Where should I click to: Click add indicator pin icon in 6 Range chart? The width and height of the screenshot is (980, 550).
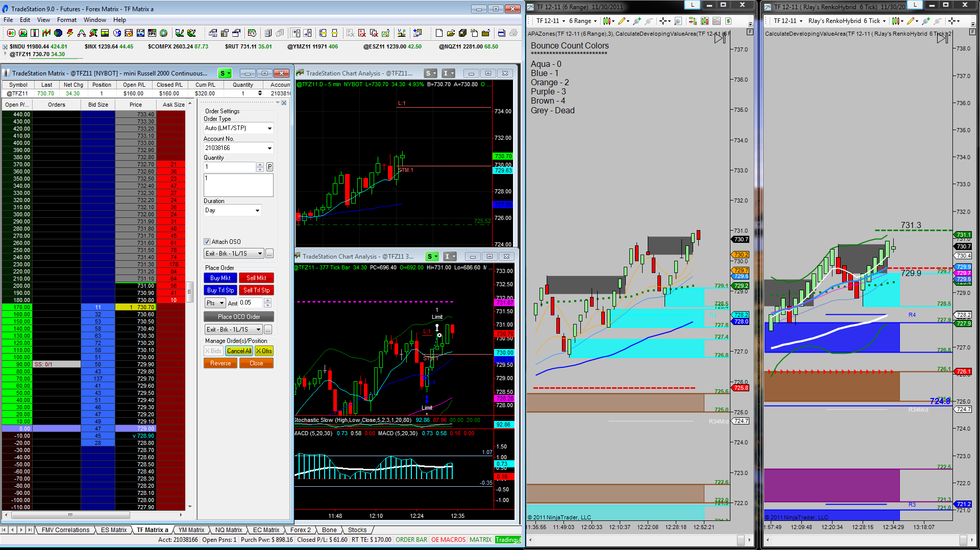click(637, 21)
